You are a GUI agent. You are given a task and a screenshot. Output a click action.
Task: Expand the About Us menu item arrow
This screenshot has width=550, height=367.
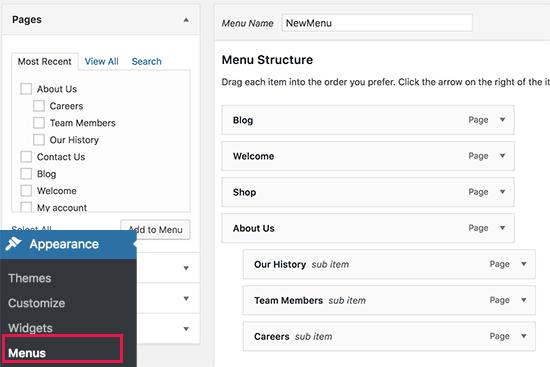(502, 228)
